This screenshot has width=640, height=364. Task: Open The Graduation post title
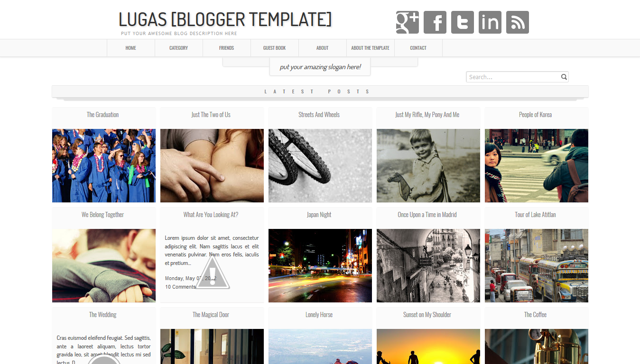click(x=103, y=115)
